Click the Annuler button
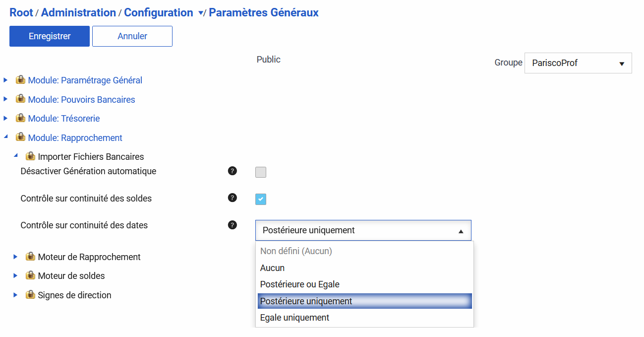 [x=132, y=36]
